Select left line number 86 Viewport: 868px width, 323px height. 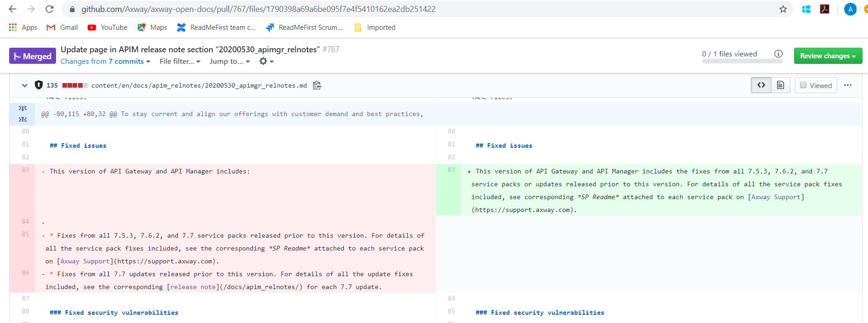click(25, 273)
